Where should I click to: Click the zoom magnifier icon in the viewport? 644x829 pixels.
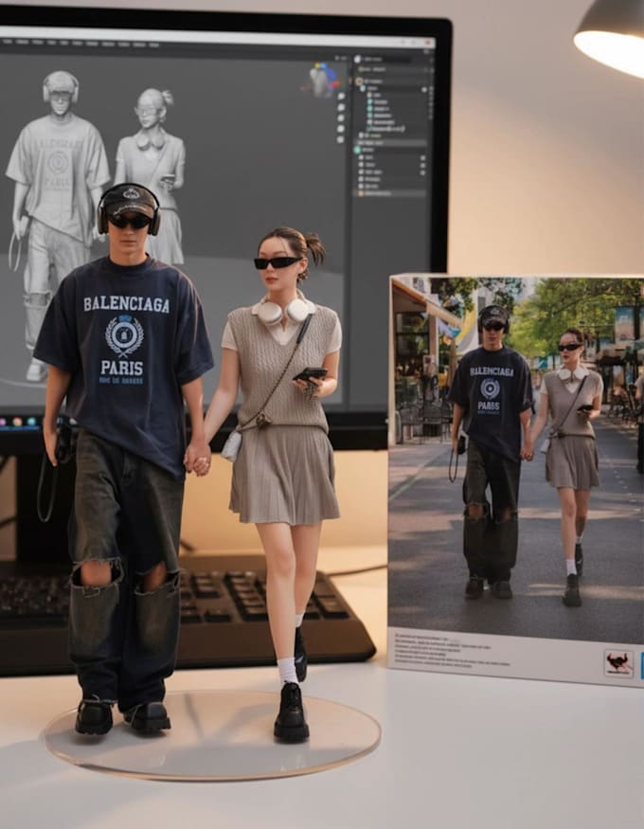[x=341, y=98]
